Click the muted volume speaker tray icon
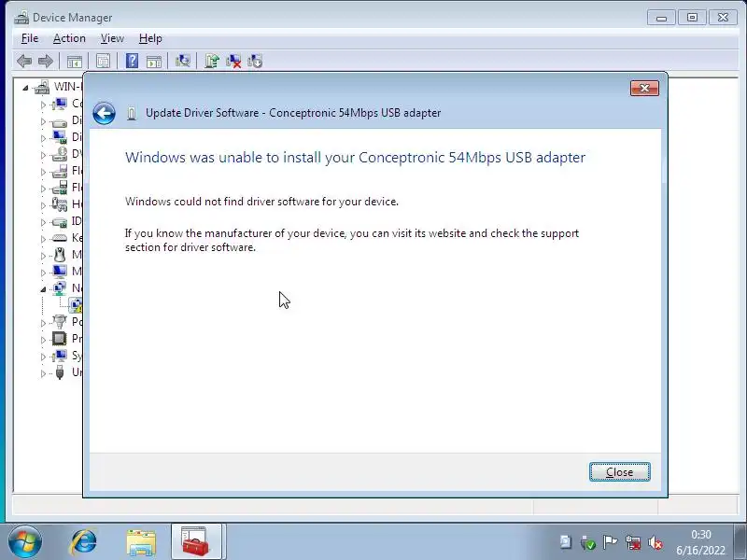Viewport: 747px width, 560px height. [655, 542]
